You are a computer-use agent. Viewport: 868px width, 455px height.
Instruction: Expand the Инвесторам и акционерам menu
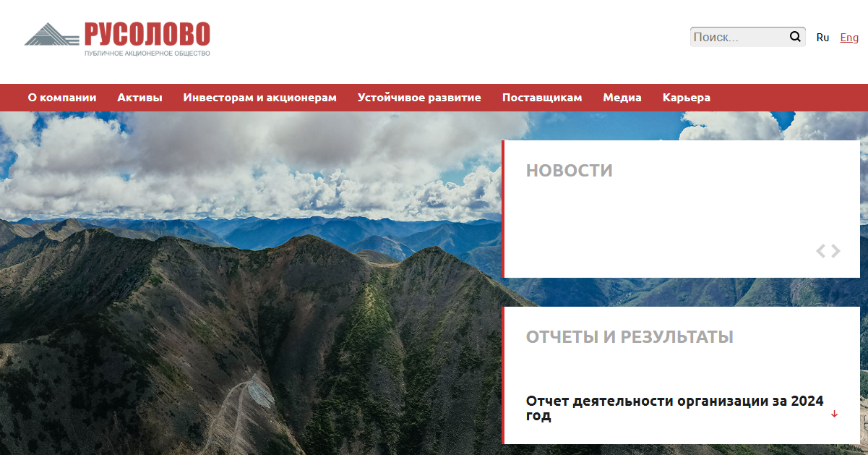click(x=259, y=98)
